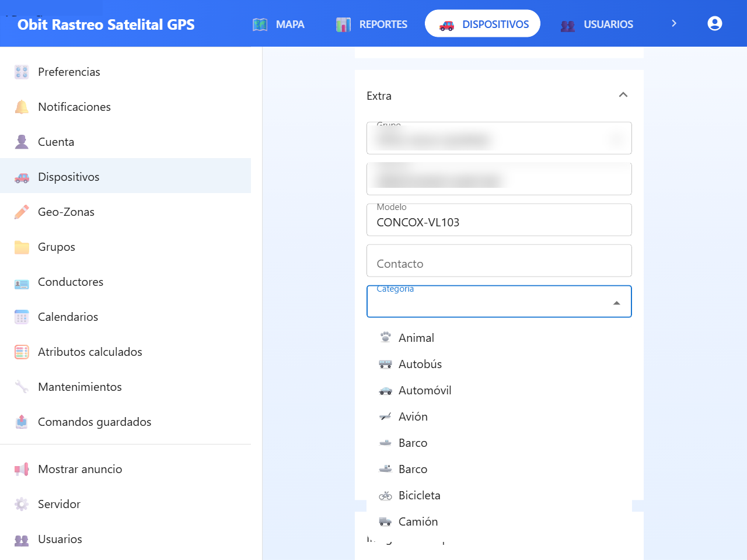Viewport: 747px width, 560px height.
Task: Click the Mostrar anuncio megaphone icon
Action: [x=22, y=469]
